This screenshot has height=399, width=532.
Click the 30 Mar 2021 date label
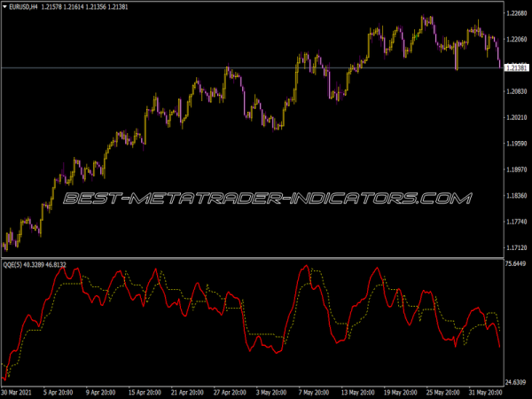[21, 393]
